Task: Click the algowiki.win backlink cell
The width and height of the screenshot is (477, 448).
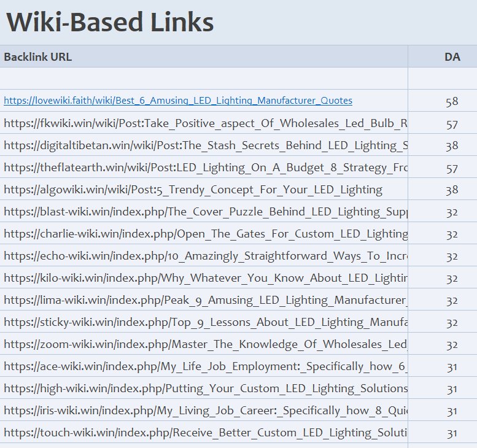Action: 193,190
